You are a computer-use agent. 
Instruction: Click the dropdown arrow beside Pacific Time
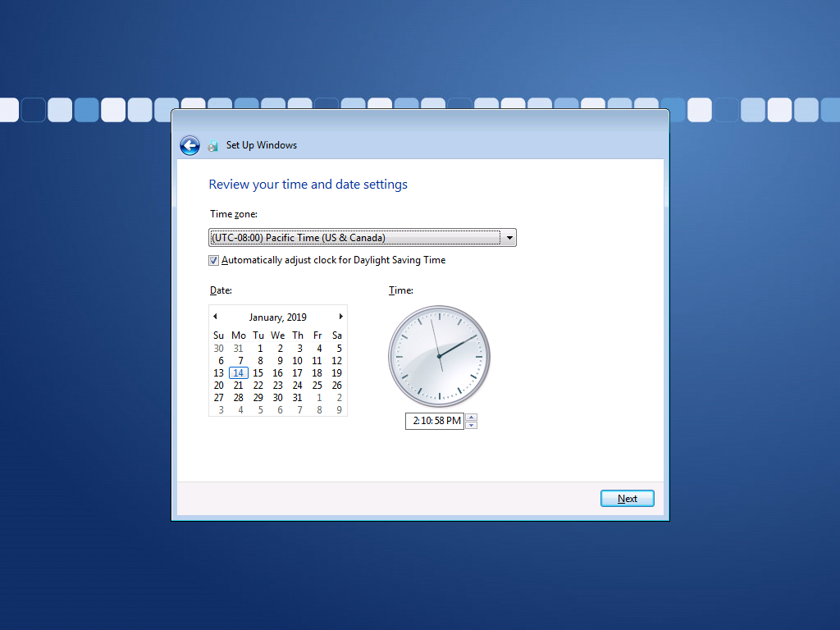pyautogui.click(x=509, y=238)
